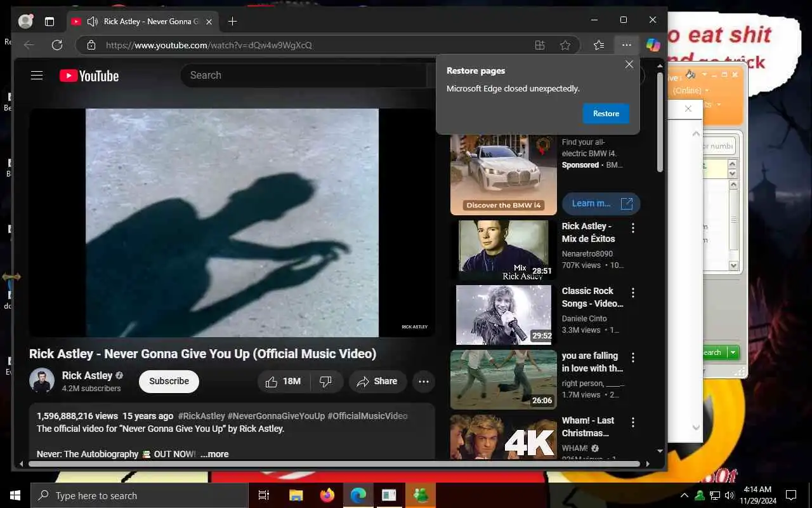Screen dimensions: 812x508
Task: Click the 4.2M subscribers text
Action: [x=91, y=388]
